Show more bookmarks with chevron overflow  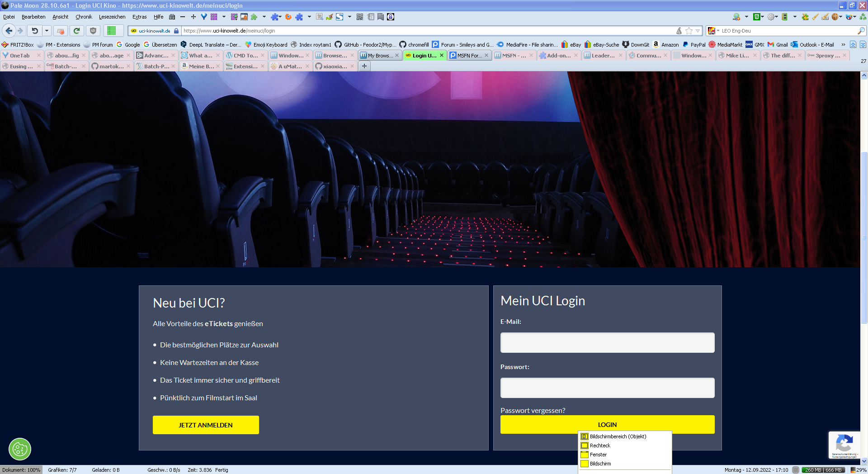click(x=843, y=44)
